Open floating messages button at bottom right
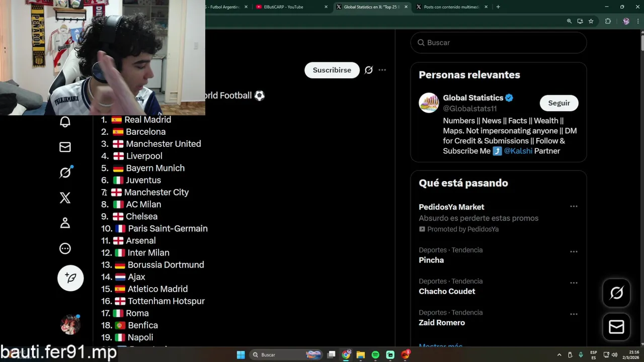 coord(616,327)
